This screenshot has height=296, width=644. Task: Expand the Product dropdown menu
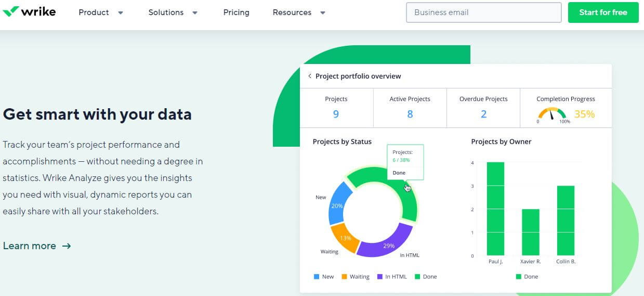pos(101,12)
